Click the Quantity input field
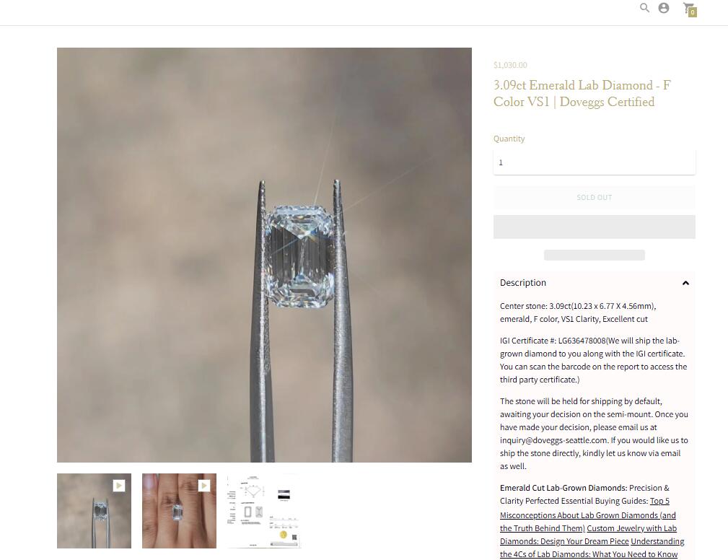 click(595, 162)
